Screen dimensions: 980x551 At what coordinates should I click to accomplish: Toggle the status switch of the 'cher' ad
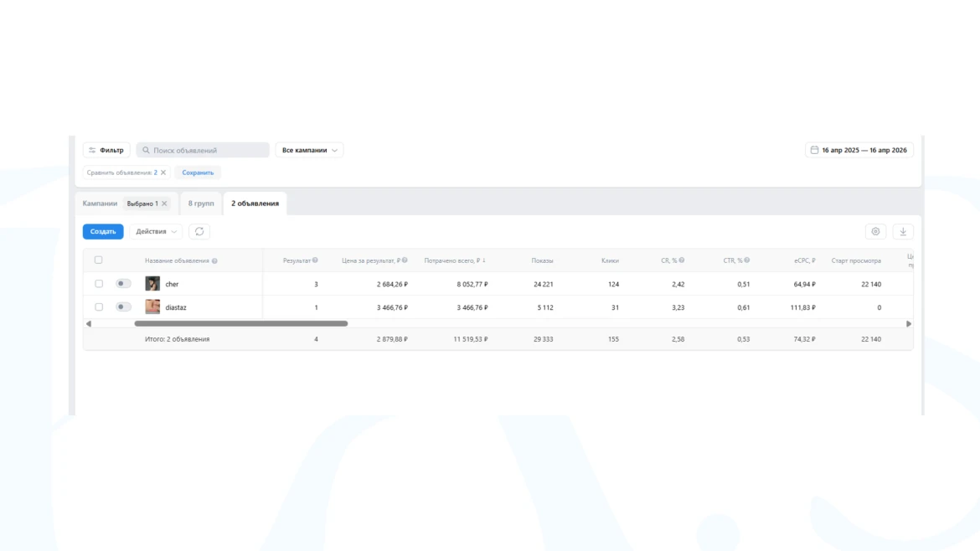click(123, 284)
